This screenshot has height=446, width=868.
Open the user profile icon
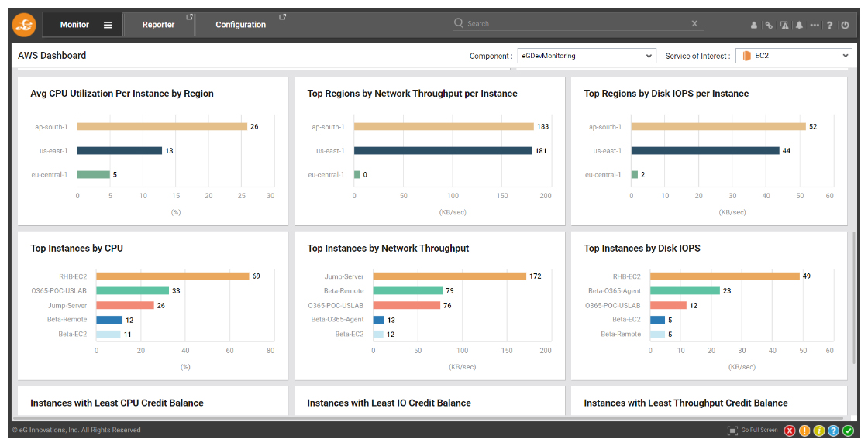(x=754, y=25)
